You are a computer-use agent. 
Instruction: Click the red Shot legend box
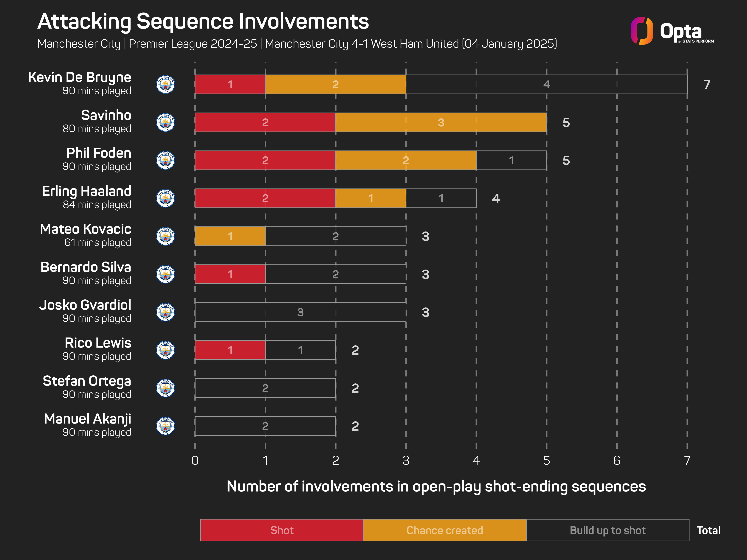282,530
